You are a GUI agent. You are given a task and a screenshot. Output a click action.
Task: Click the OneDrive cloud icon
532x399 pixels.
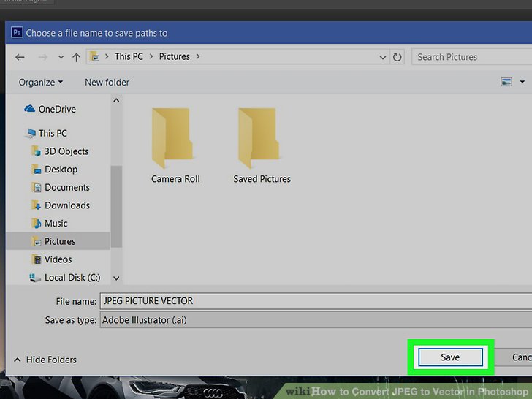click(x=29, y=109)
